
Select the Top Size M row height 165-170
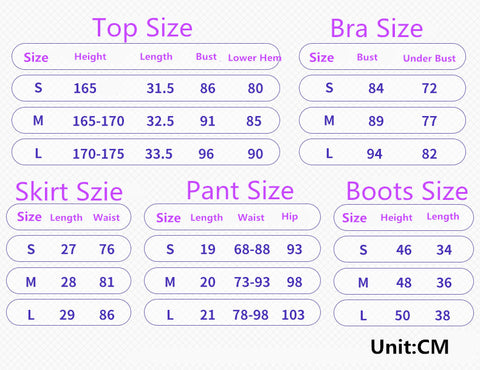point(98,121)
